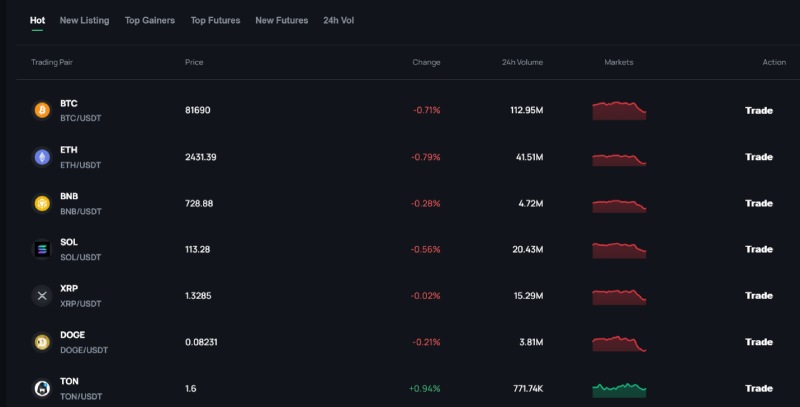Click the DOGE Dogecoin coin icon
This screenshot has height=407, width=800.
42,342
